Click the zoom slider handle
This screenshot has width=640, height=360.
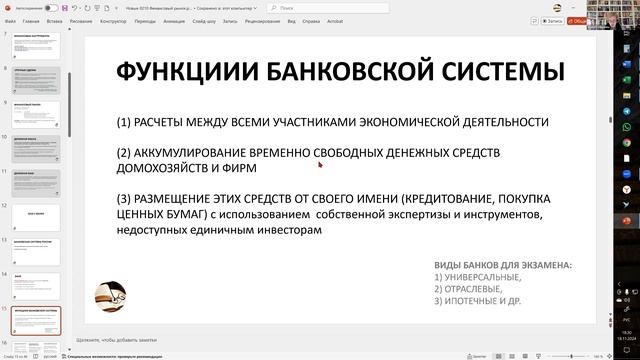[x=571, y=356]
